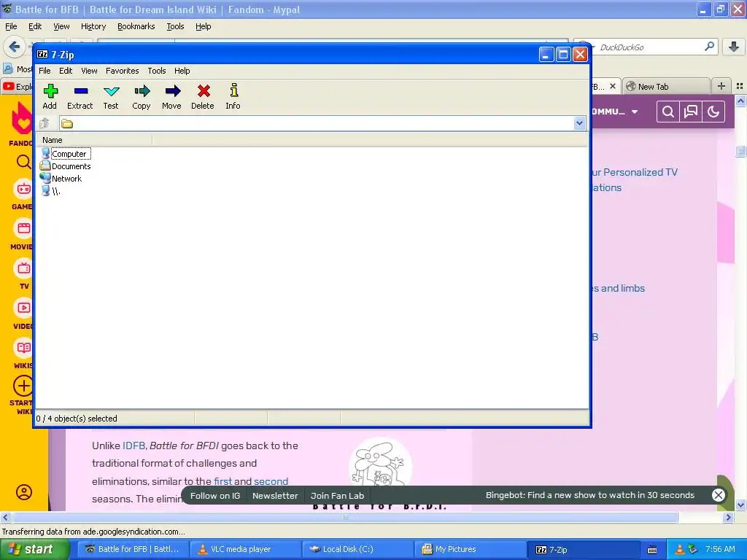Click the Newsletter button in bottom bar
Screen dimensions: 747x560
pyautogui.click(x=275, y=496)
